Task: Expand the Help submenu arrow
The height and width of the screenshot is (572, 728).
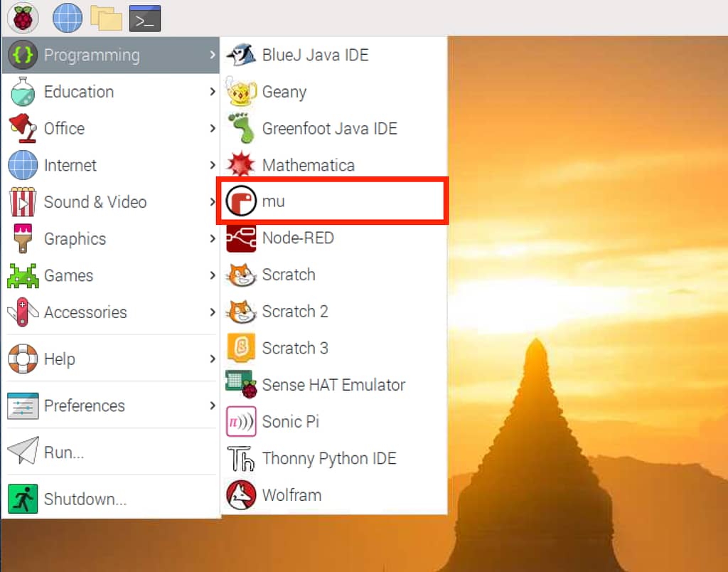Action: pos(212,359)
